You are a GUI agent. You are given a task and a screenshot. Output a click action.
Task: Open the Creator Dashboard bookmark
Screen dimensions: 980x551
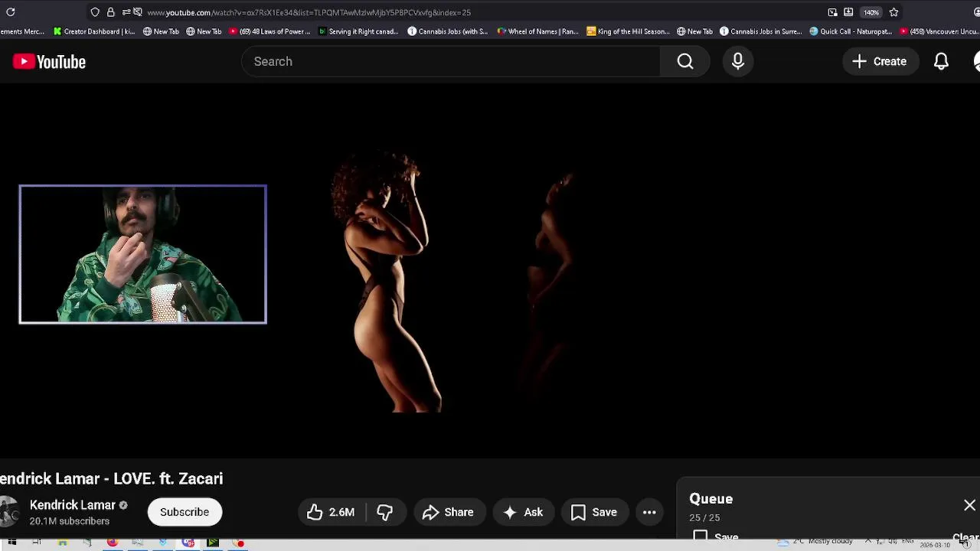click(94, 31)
